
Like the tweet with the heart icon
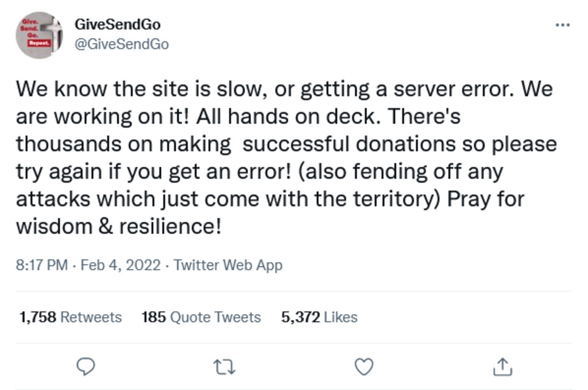tap(364, 366)
